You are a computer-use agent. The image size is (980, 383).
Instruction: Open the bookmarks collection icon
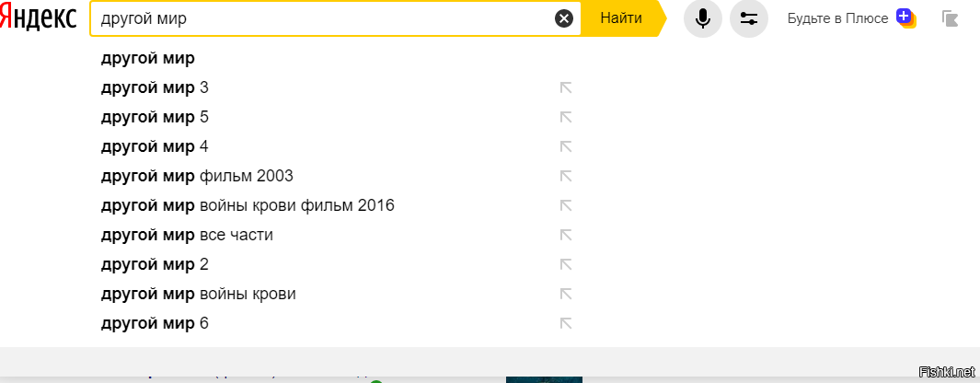(x=950, y=18)
